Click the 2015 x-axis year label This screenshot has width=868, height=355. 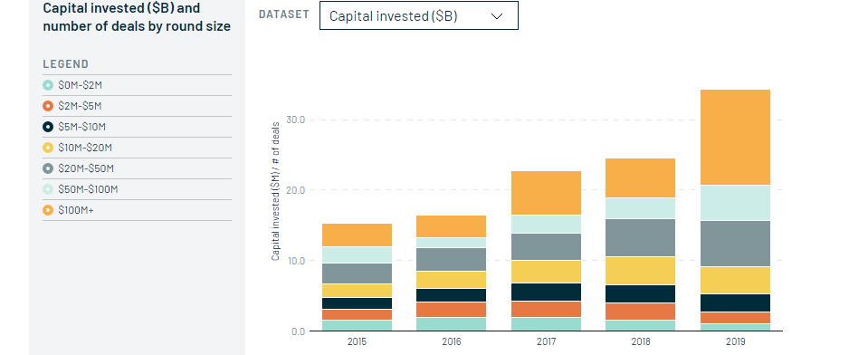click(x=357, y=341)
